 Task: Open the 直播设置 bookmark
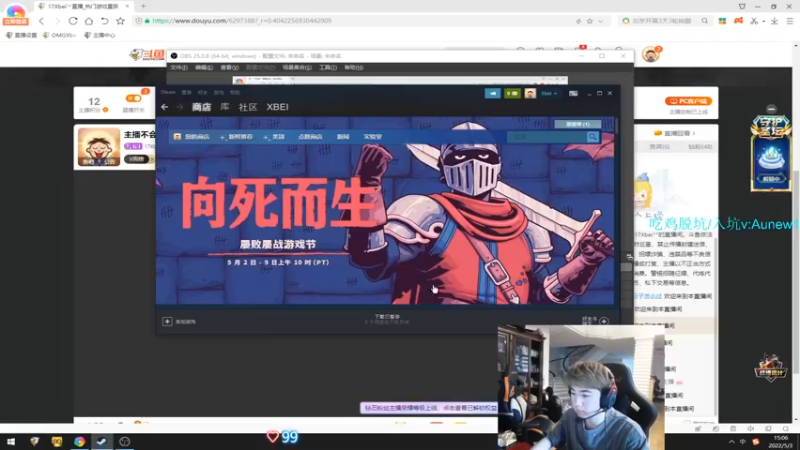21,35
